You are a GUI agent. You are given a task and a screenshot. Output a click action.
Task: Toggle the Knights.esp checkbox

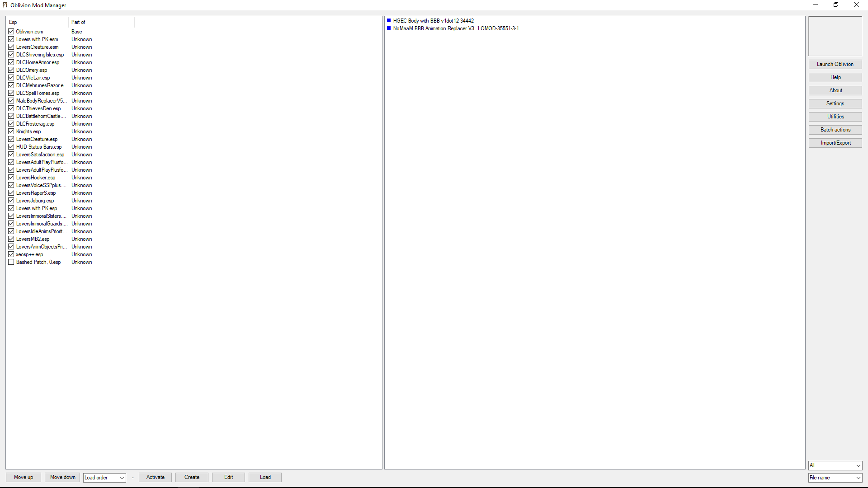point(11,131)
